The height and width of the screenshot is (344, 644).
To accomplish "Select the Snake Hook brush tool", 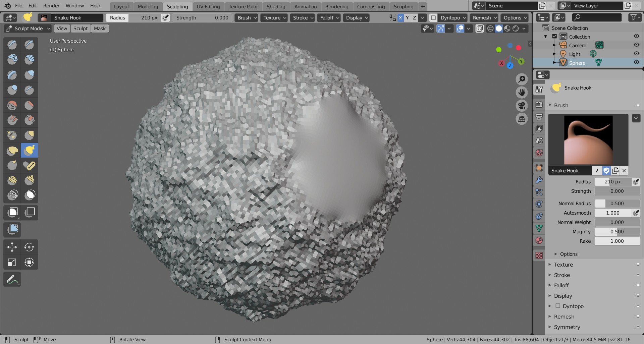I will coord(30,150).
